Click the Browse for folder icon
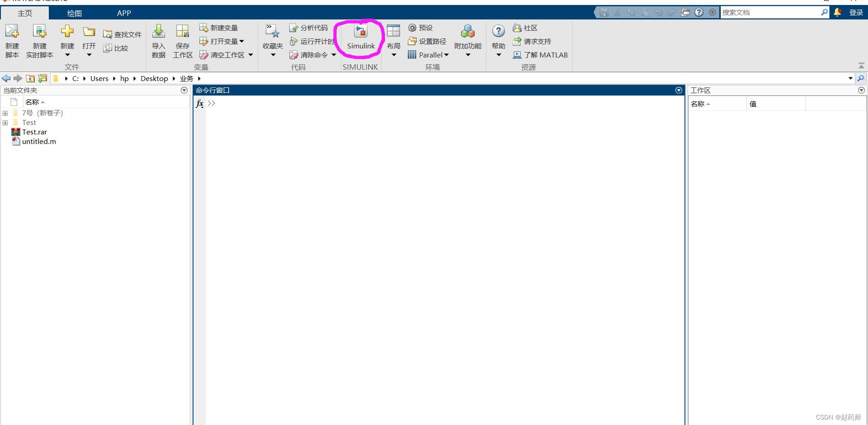This screenshot has height=425, width=868. coord(42,78)
